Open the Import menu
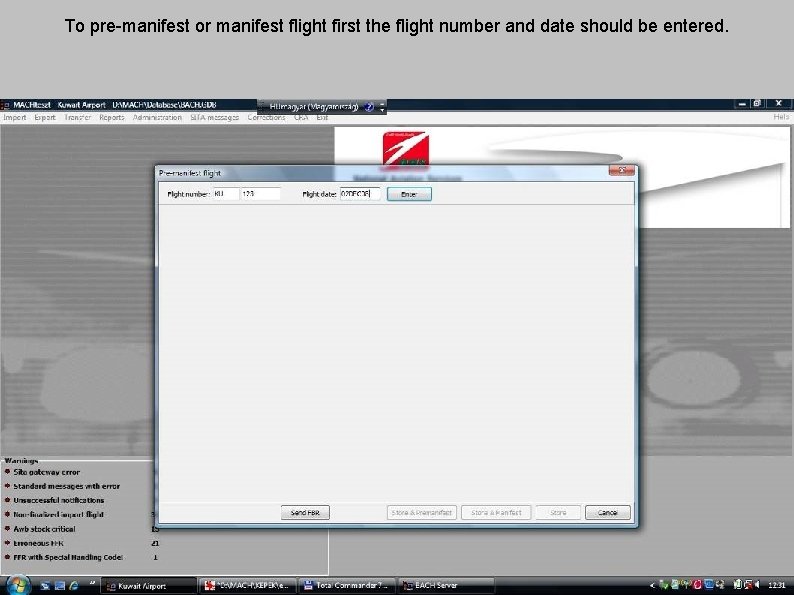The image size is (794, 595). click(15, 117)
